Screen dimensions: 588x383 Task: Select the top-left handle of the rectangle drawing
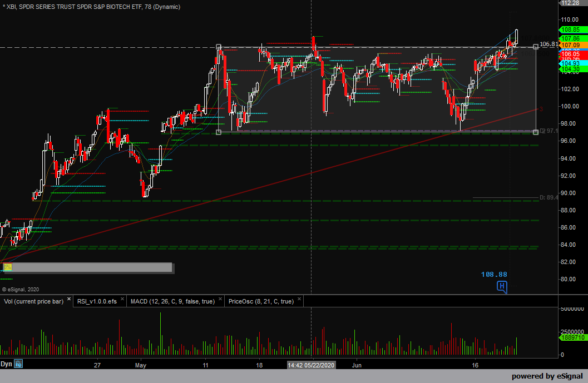(219, 47)
